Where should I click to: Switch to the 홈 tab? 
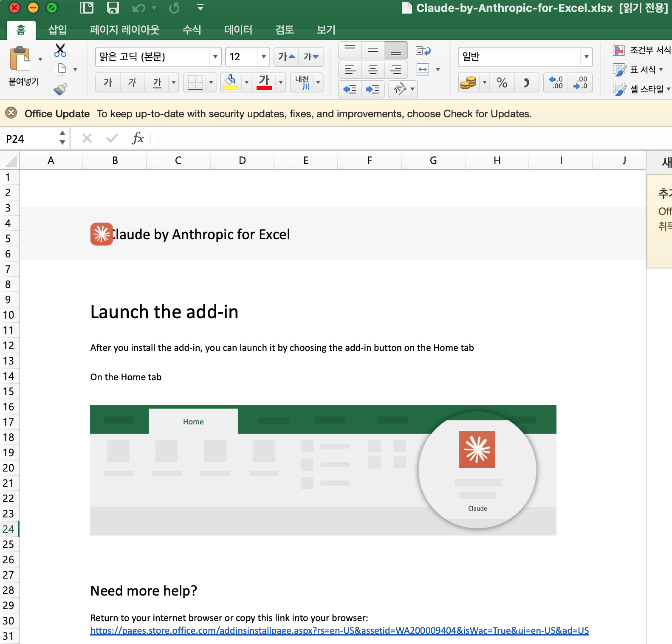pos(21,30)
